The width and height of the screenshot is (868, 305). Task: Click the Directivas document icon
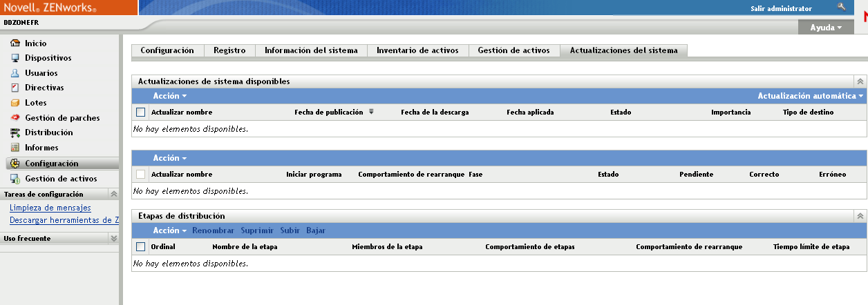(15, 88)
